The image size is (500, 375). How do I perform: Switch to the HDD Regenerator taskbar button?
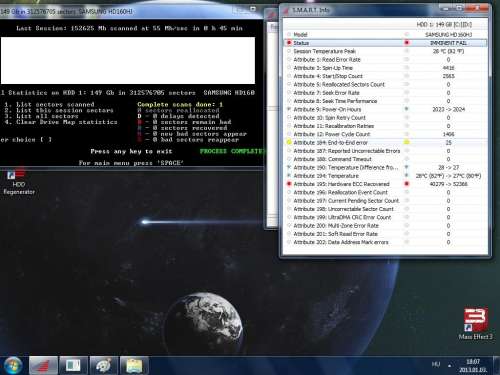(x=43, y=366)
